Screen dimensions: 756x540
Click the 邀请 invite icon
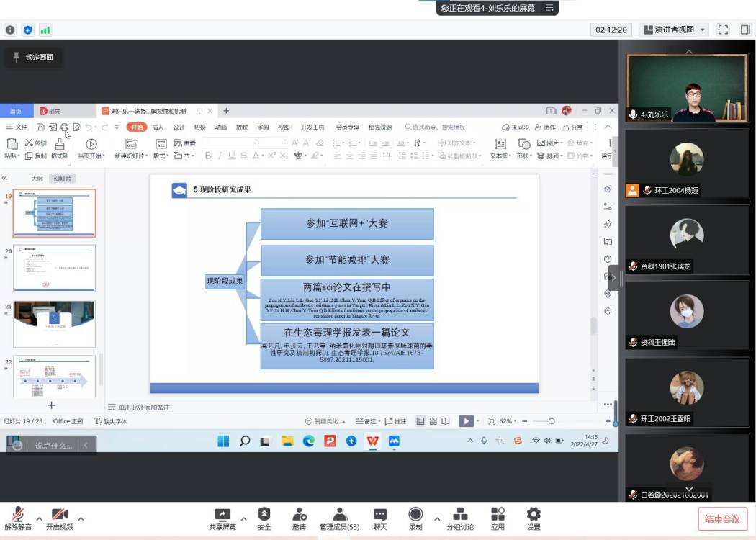pos(299,518)
